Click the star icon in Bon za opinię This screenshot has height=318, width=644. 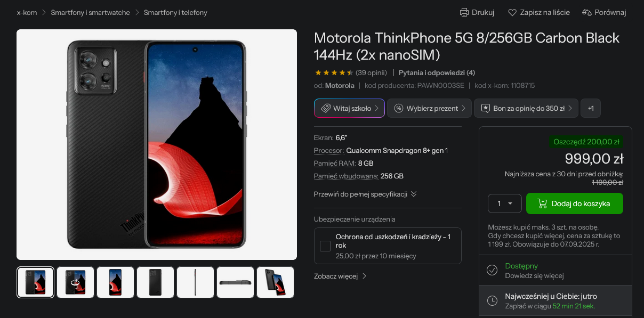(x=486, y=108)
